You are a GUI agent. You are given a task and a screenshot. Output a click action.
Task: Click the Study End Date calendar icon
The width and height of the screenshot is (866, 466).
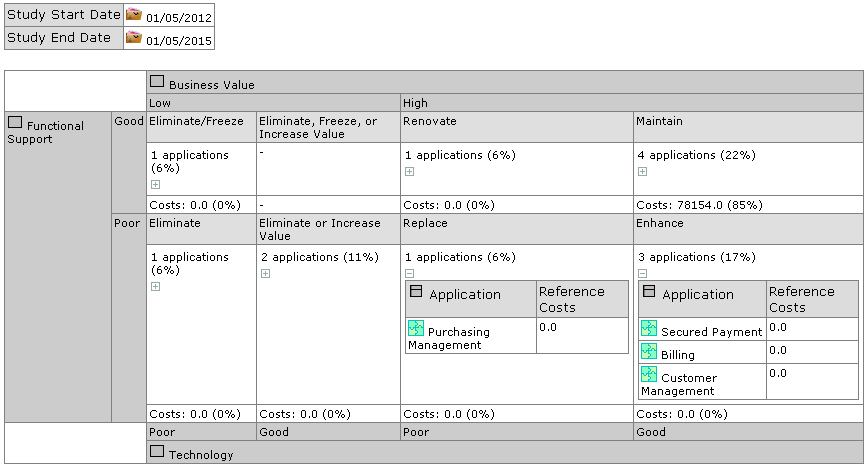point(133,38)
